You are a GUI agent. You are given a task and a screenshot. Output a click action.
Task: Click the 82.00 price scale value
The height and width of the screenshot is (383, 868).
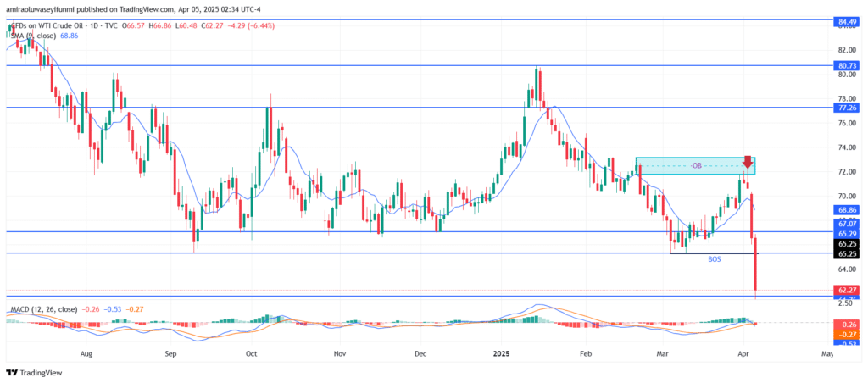[848, 50]
